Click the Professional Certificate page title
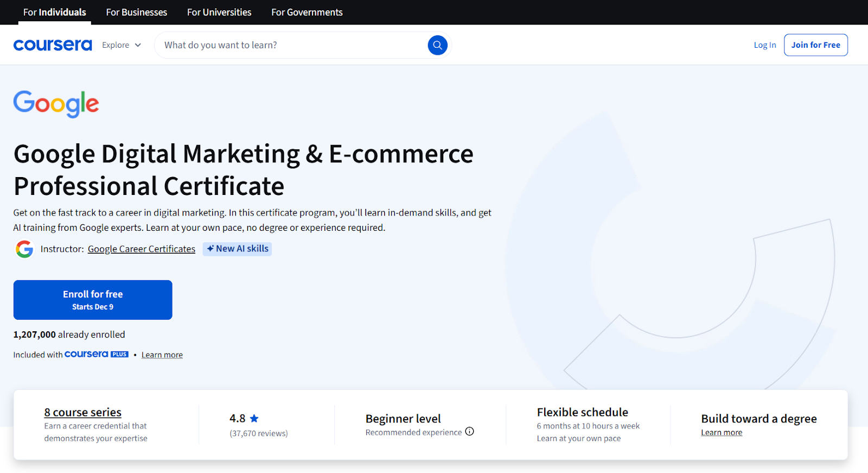 click(243, 170)
